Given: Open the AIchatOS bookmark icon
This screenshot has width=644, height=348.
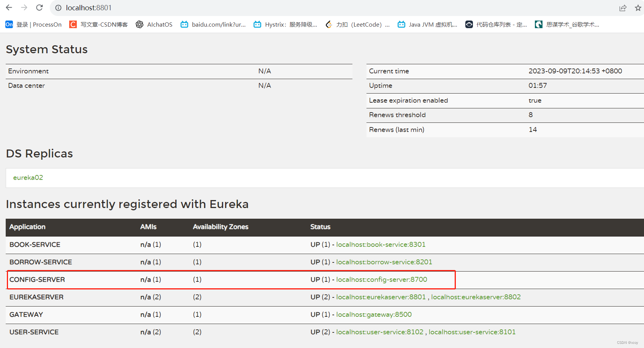Looking at the screenshot, I should click(x=140, y=24).
